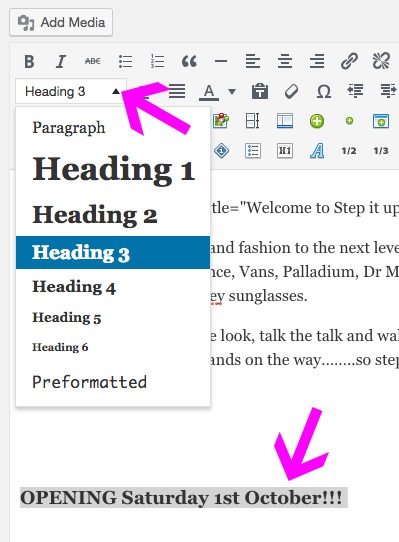
Task: Decrease indent of the text
Action: tap(355, 92)
